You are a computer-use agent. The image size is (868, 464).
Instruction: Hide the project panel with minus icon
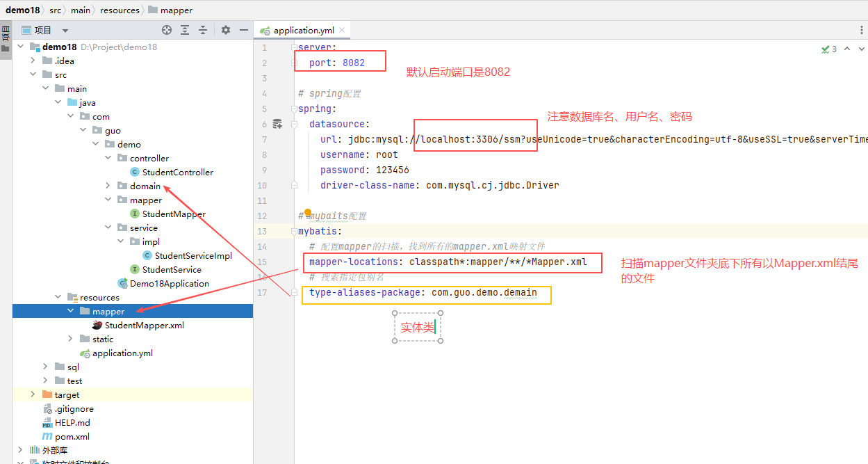click(244, 30)
